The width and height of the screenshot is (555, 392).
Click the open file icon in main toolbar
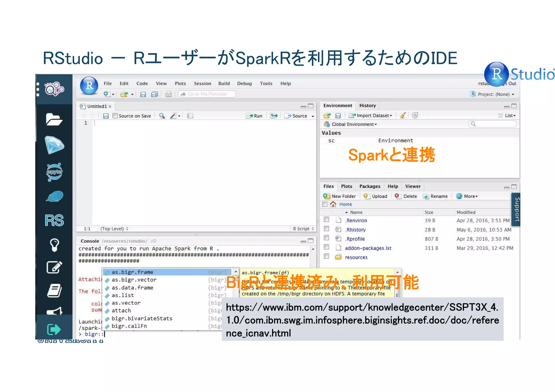coord(124,94)
